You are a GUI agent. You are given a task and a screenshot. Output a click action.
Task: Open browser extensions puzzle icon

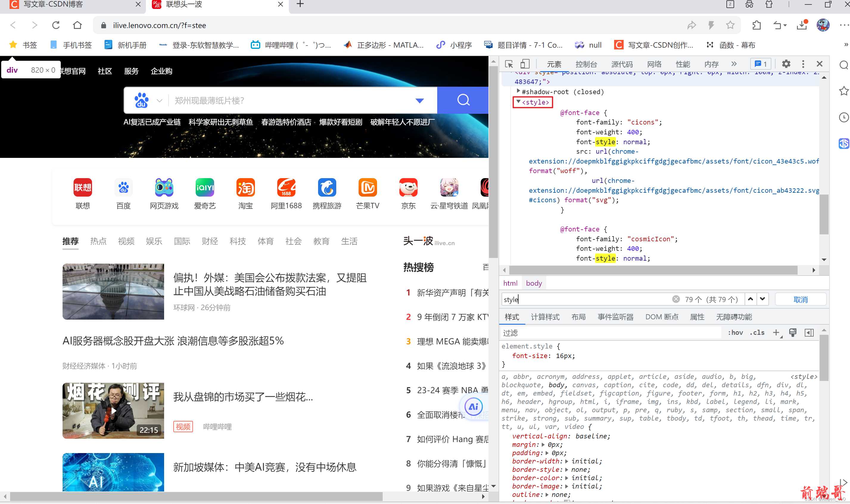(756, 25)
